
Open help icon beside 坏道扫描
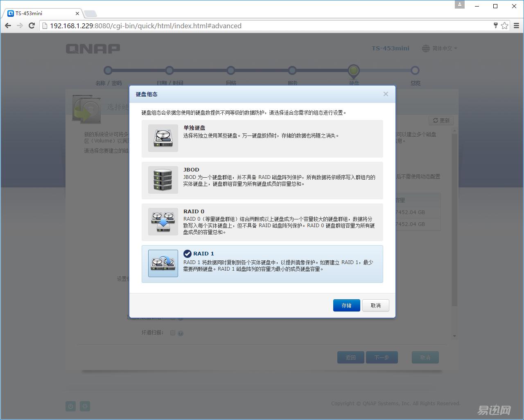[181, 333]
